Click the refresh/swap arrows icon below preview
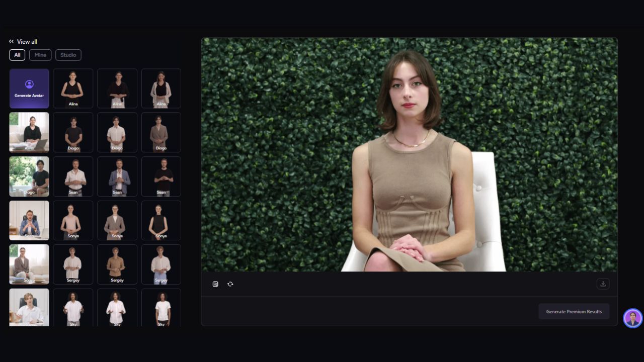 (230, 284)
